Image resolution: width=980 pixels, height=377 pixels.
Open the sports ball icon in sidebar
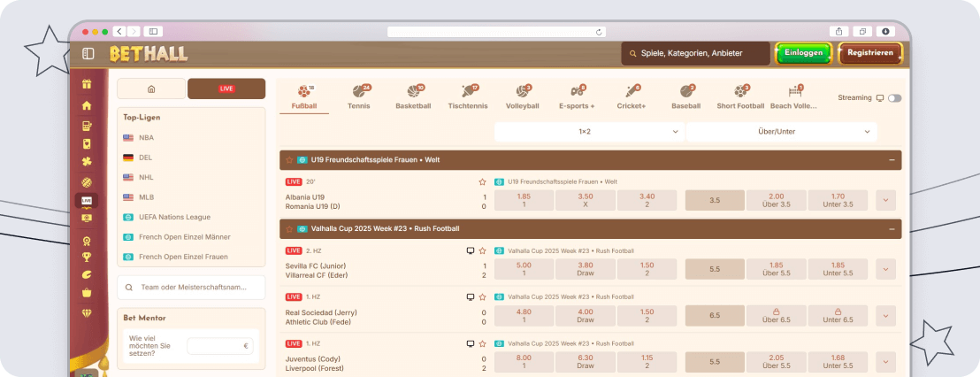87,182
